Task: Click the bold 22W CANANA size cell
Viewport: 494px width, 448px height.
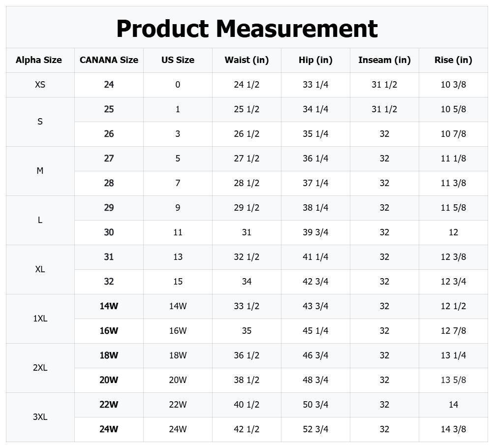Action: coord(109,405)
